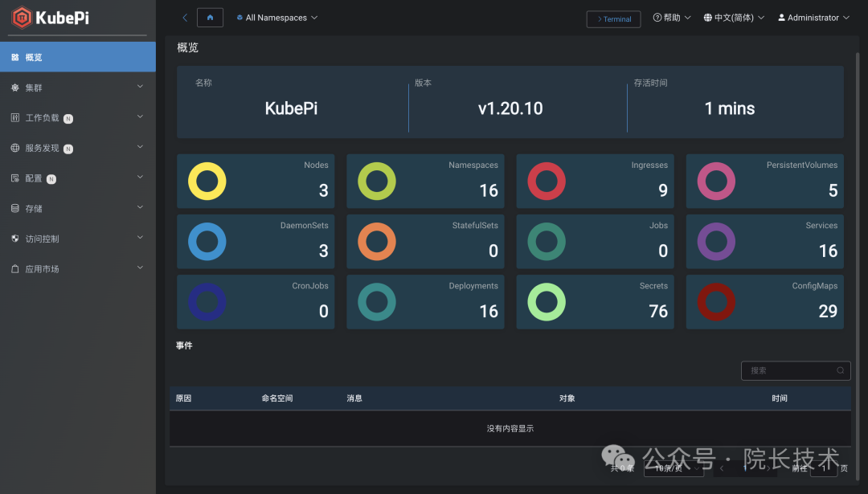Open the All Namespaces dropdown
The width and height of the screenshot is (868, 494).
(x=276, y=18)
